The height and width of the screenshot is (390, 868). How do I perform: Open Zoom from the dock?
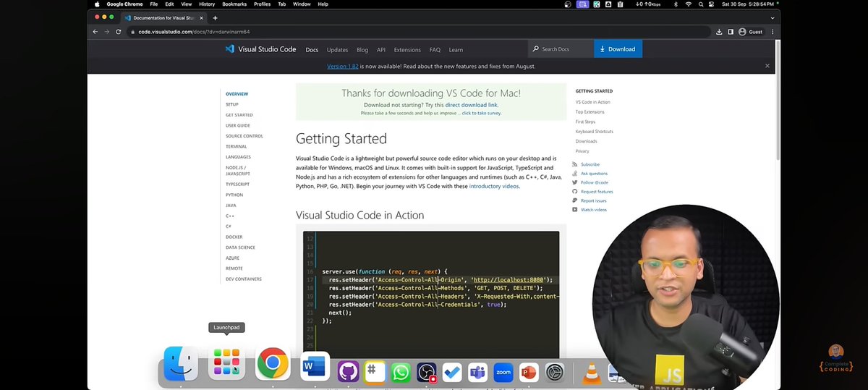click(x=503, y=372)
